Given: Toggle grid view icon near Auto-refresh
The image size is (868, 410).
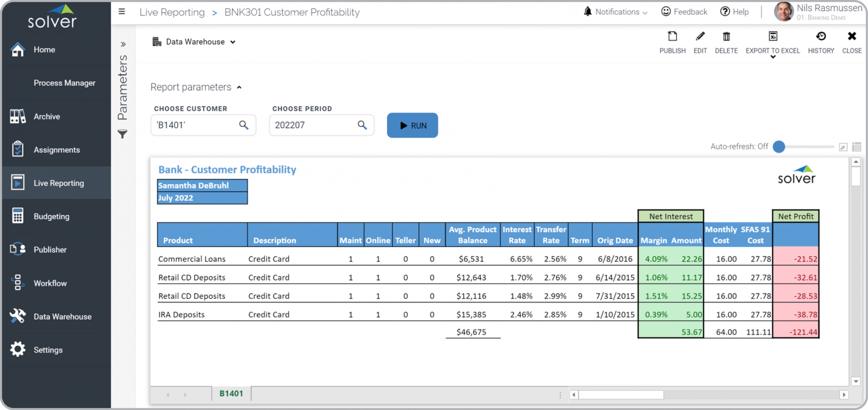Looking at the screenshot, I should (856, 147).
